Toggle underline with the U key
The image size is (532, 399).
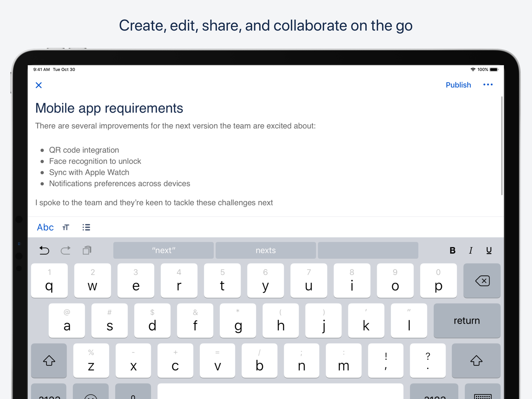pos(489,250)
